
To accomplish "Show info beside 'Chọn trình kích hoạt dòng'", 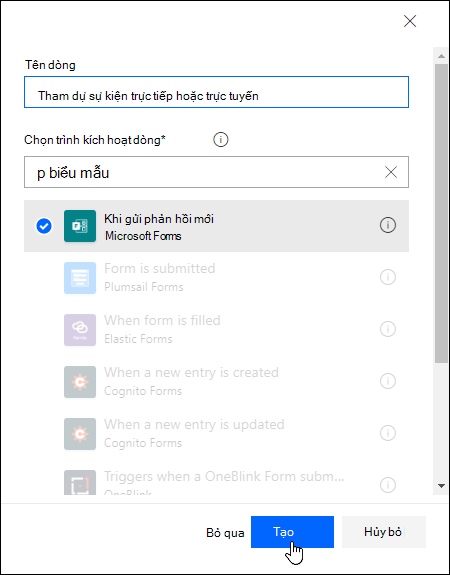I will 220,140.
